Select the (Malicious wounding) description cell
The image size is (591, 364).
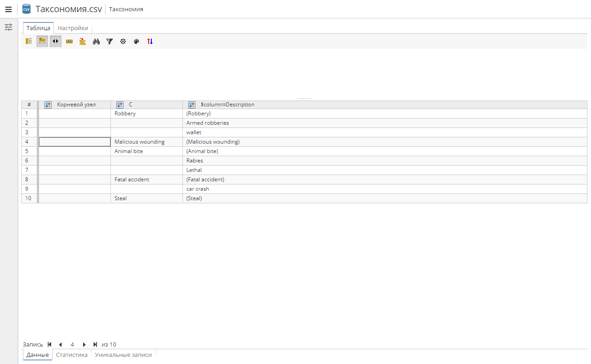tap(385, 142)
